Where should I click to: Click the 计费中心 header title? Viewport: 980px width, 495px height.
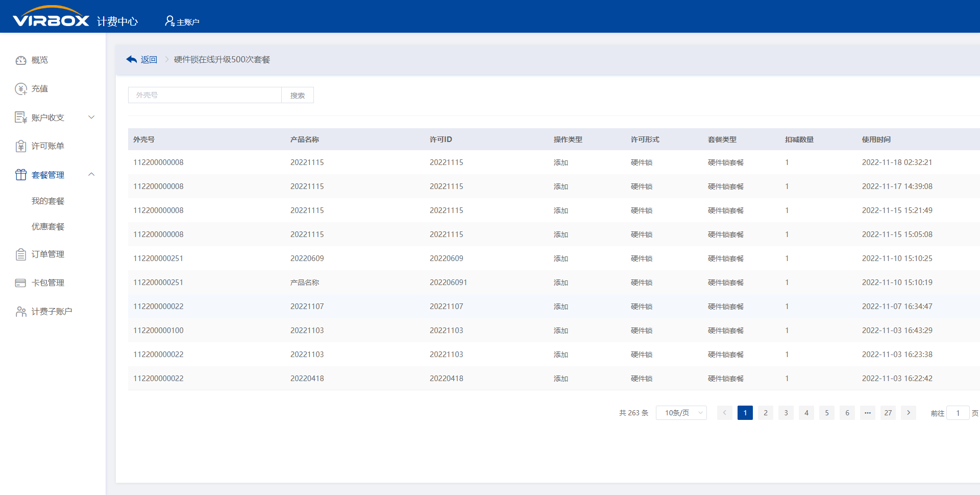click(x=117, y=21)
